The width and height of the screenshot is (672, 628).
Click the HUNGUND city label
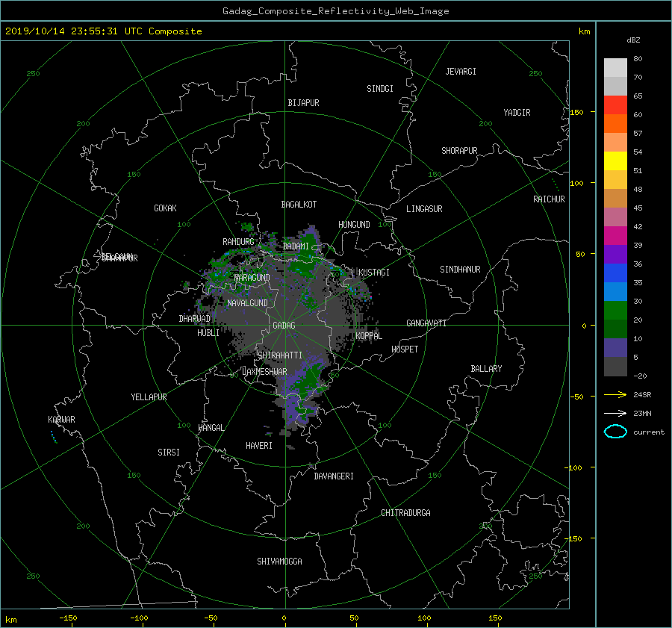pos(354,225)
